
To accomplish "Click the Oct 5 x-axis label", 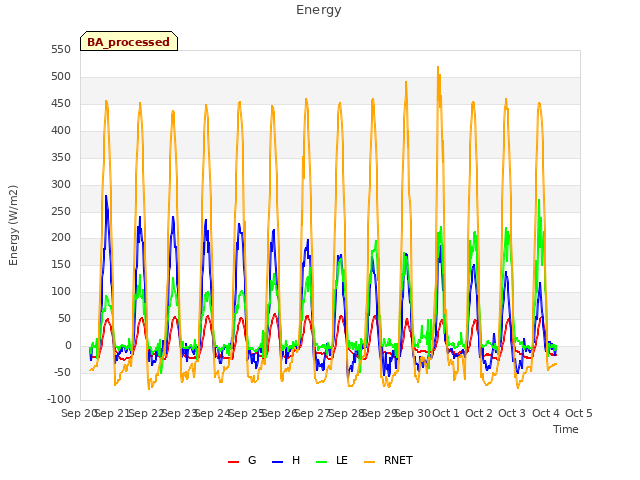I will pos(579,413).
